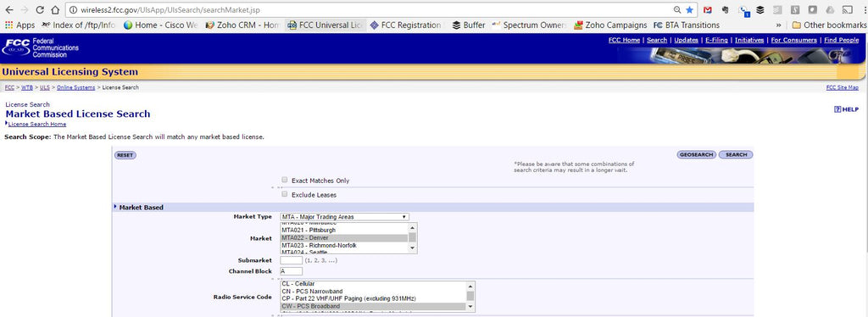
Task: Click the Submarket input field
Action: click(x=292, y=260)
